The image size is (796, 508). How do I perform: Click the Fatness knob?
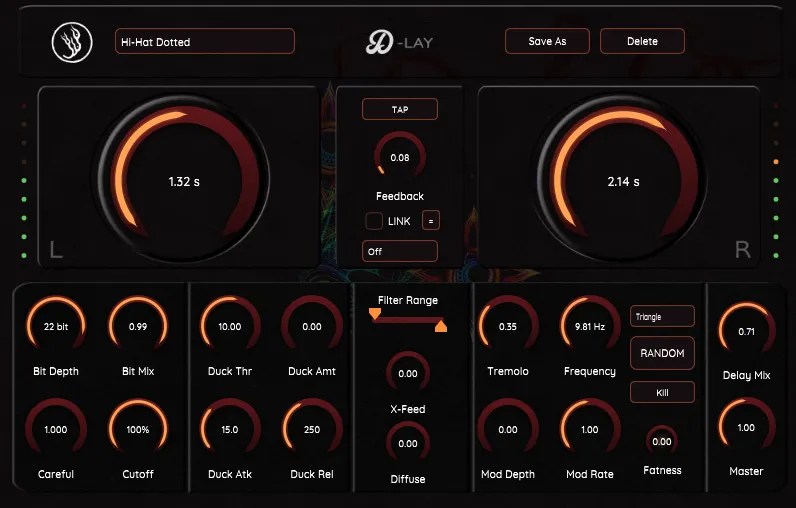pos(662,441)
